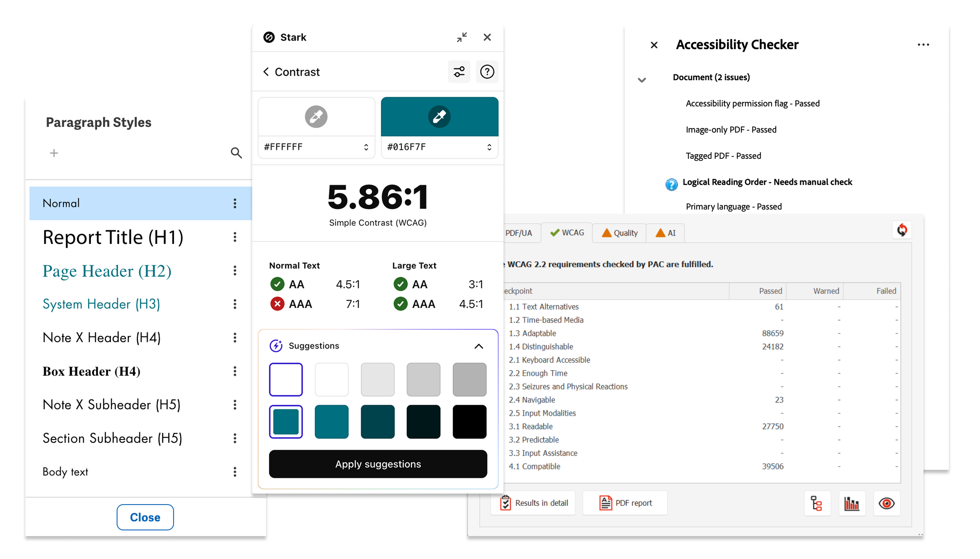980x559 pixels.
Task: Open options for System Header (H3) style
Action: click(235, 304)
